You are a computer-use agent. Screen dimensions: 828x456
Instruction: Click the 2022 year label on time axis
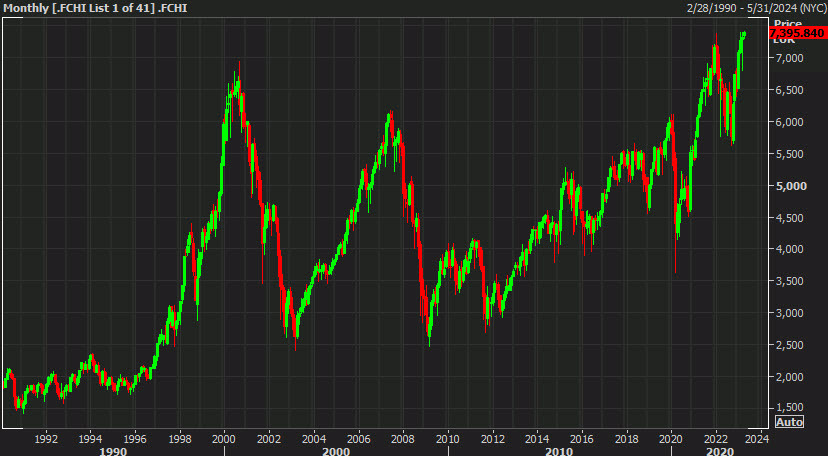pos(716,438)
